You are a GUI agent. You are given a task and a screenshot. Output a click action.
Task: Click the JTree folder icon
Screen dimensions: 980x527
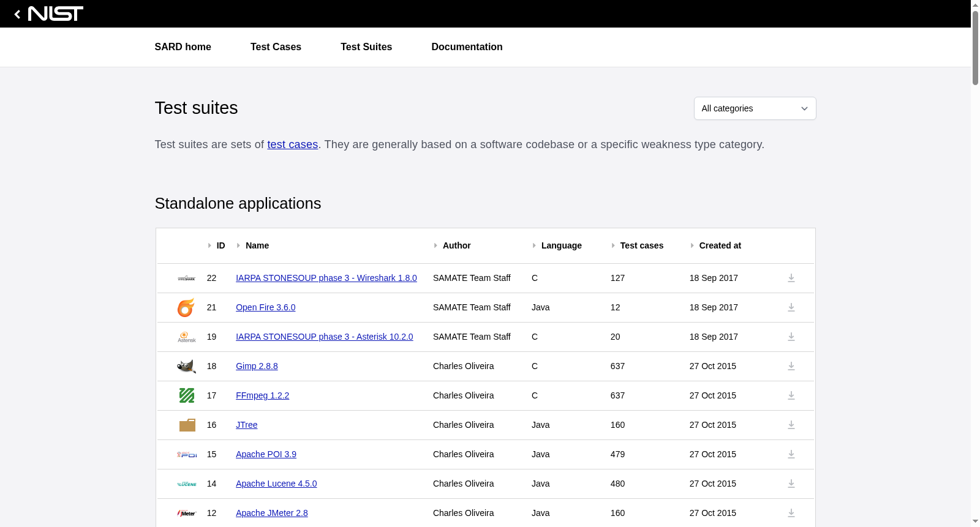(187, 425)
